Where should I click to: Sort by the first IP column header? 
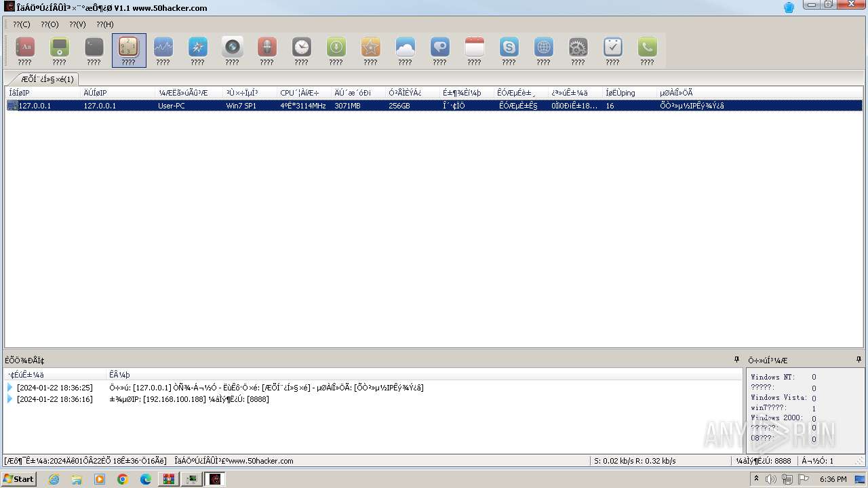point(43,93)
